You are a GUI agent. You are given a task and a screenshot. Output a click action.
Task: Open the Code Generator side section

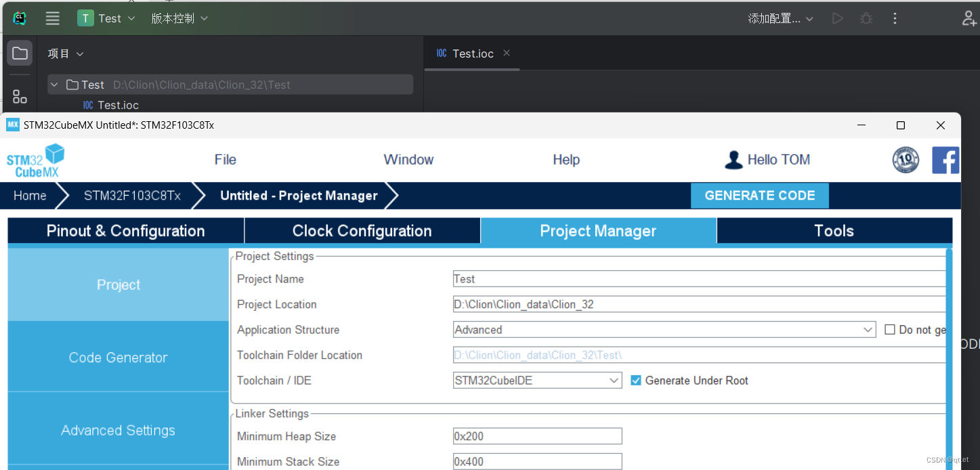pyautogui.click(x=119, y=358)
